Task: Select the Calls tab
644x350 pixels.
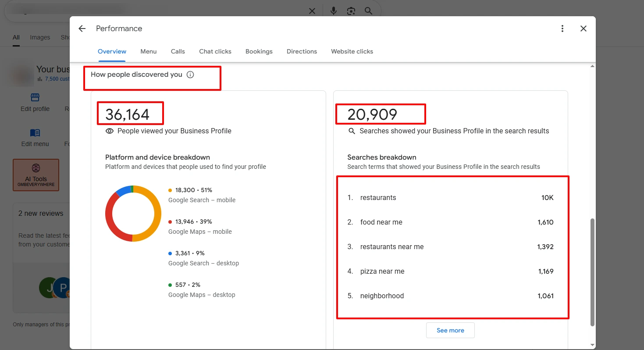Action: (x=178, y=51)
